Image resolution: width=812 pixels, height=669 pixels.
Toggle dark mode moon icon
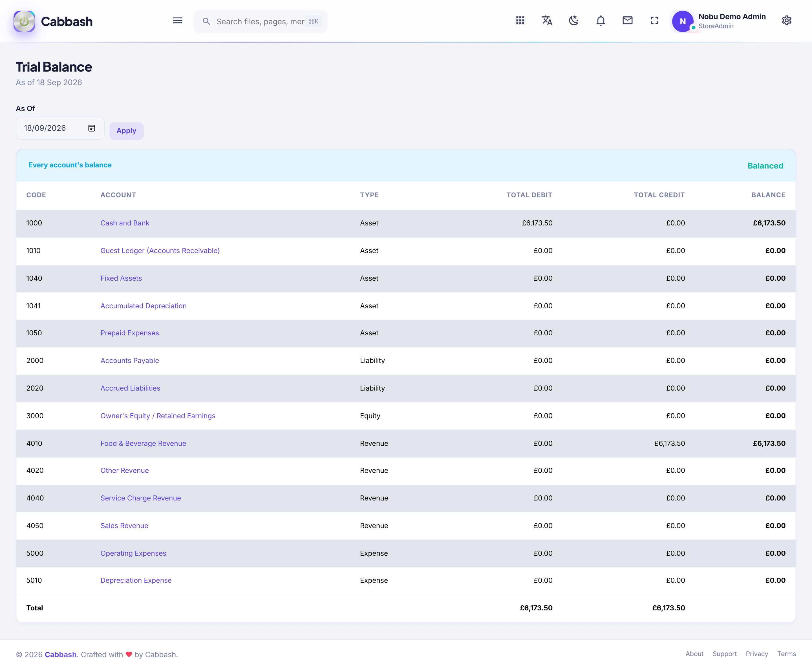click(x=574, y=20)
